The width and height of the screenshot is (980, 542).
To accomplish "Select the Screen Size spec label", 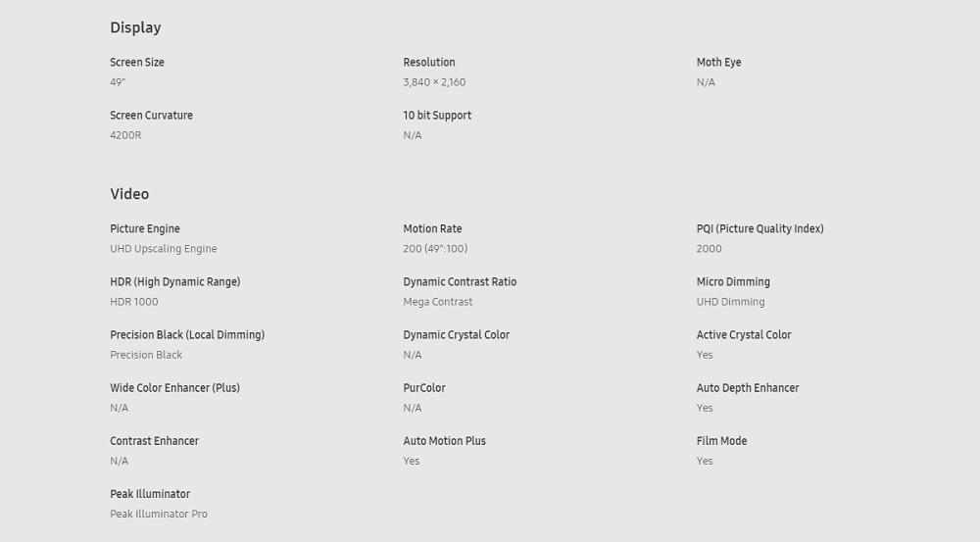I will [x=137, y=62].
